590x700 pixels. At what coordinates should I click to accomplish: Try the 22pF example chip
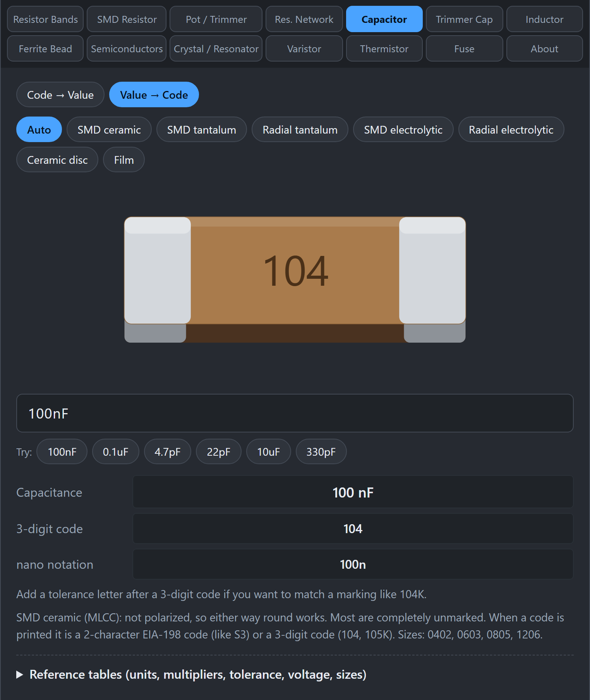[x=219, y=451]
